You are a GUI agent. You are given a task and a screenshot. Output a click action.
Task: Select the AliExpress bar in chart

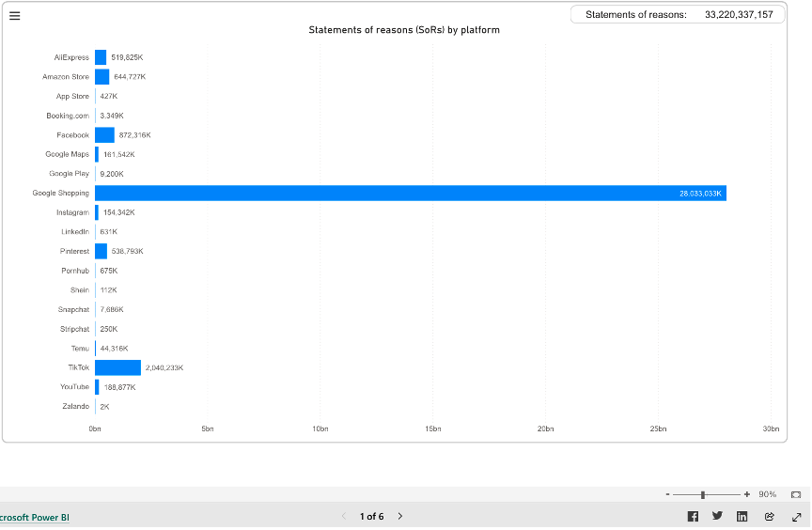coord(101,57)
